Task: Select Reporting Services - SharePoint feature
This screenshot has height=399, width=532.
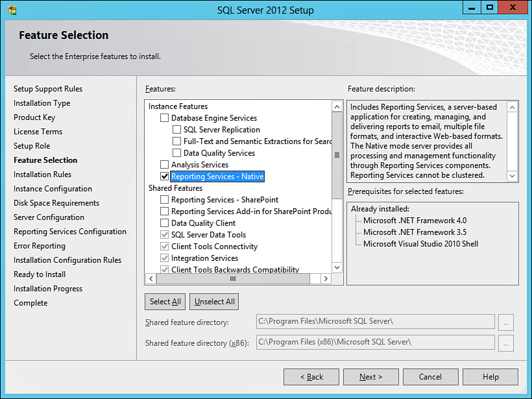Action: pyautogui.click(x=165, y=200)
